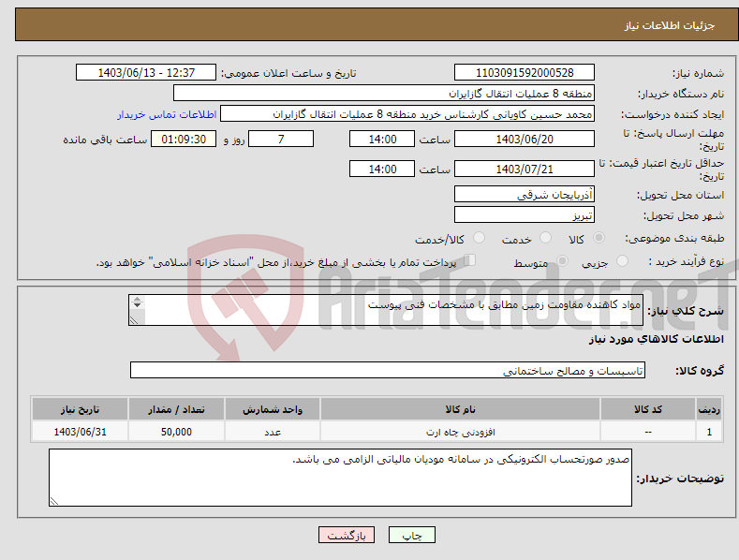Click the row number cell 1
The height and width of the screenshot is (560, 739).
tap(709, 432)
